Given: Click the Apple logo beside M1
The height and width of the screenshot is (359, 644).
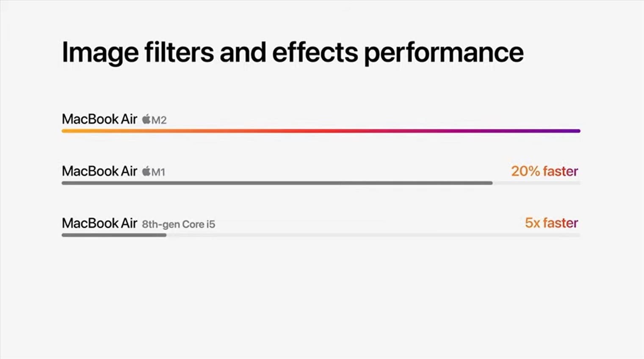Looking at the screenshot, I should tap(146, 171).
